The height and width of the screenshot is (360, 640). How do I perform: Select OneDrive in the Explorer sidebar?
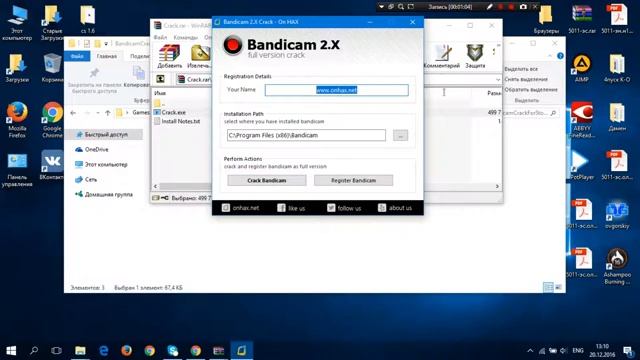(96, 149)
